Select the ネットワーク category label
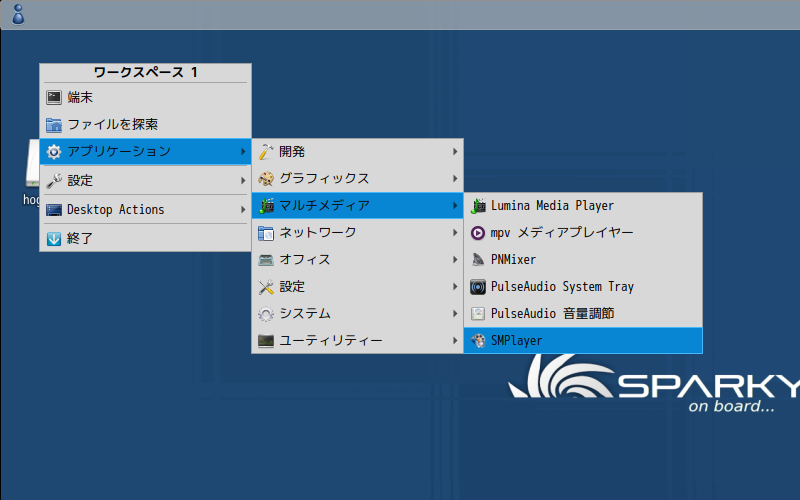The width and height of the screenshot is (800, 500). pos(317,233)
